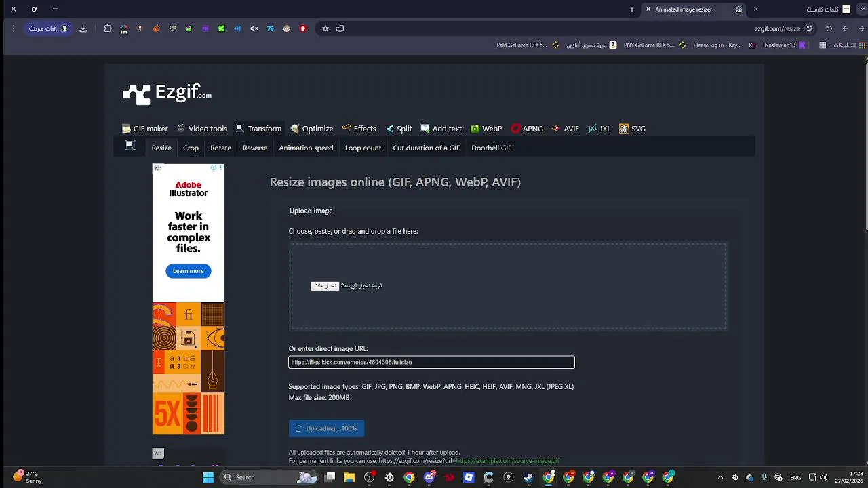The width and height of the screenshot is (868, 488).
Task: Click the Adobe Illustrator ad artwork
Action: point(189,369)
